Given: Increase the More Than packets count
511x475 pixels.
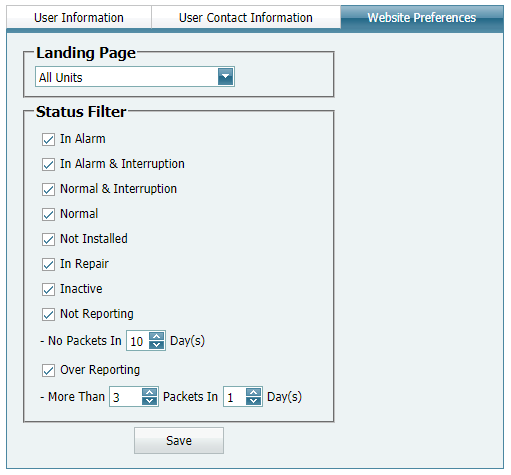Looking at the screenshot, I should tap(149, 392).
